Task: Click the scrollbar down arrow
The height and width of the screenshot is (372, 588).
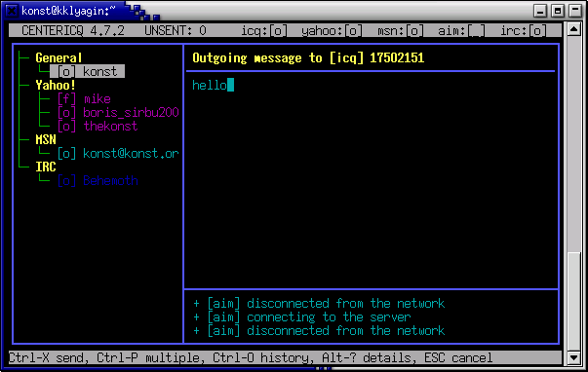Action: tap(574, 357)
